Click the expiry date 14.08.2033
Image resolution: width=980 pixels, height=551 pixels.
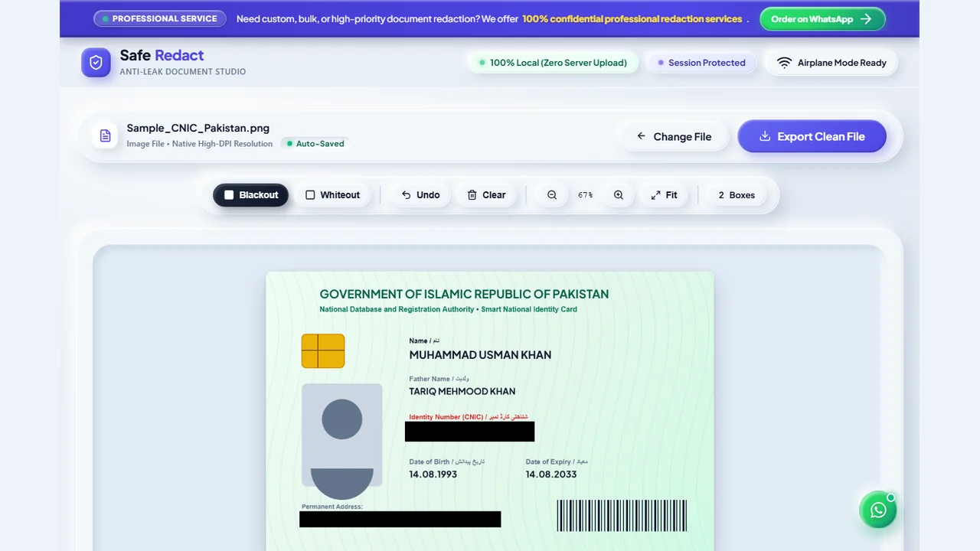551,474
